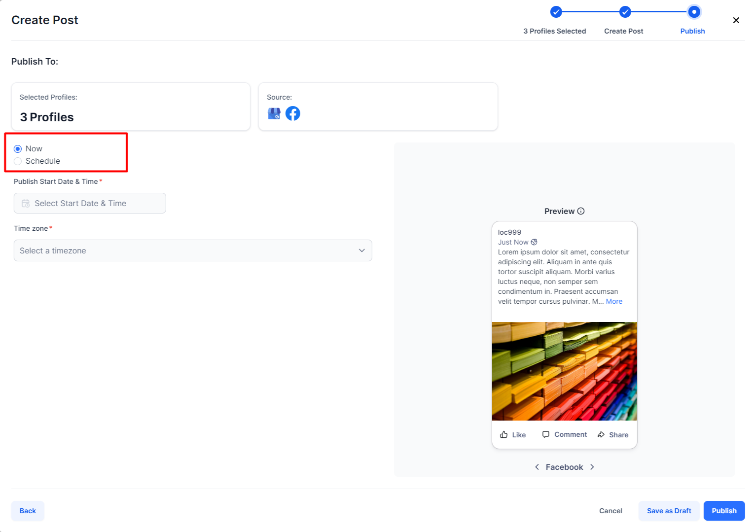
Task: Click the Create Post dialog title
Action: pos(45,20)
